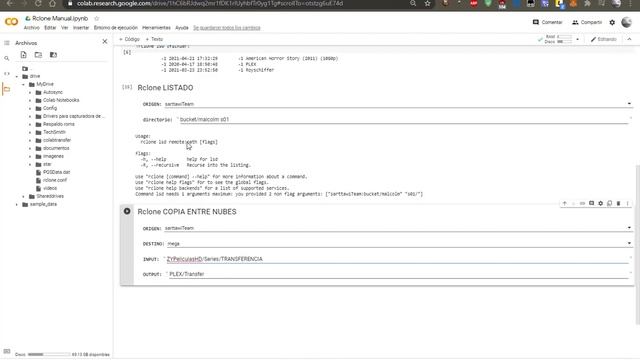
Task: Click the disk usage bar at bottom
Action: pyautogui.click(x=49, y=354)
